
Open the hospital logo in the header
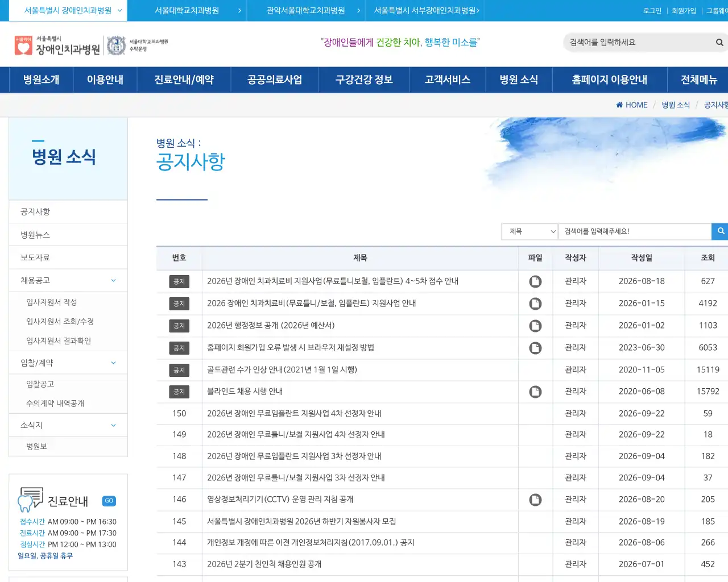point(57,45)
